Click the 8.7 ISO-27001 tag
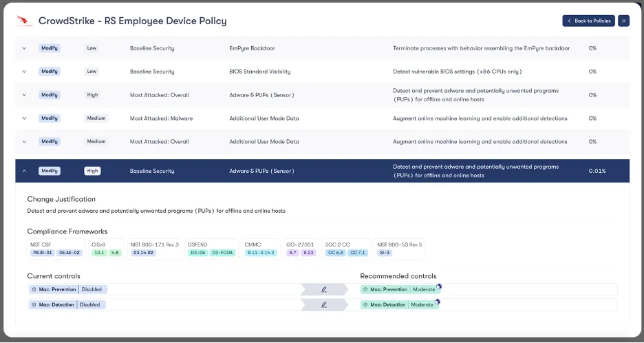This screenshot has height=343, width=644. click(292, 253)
